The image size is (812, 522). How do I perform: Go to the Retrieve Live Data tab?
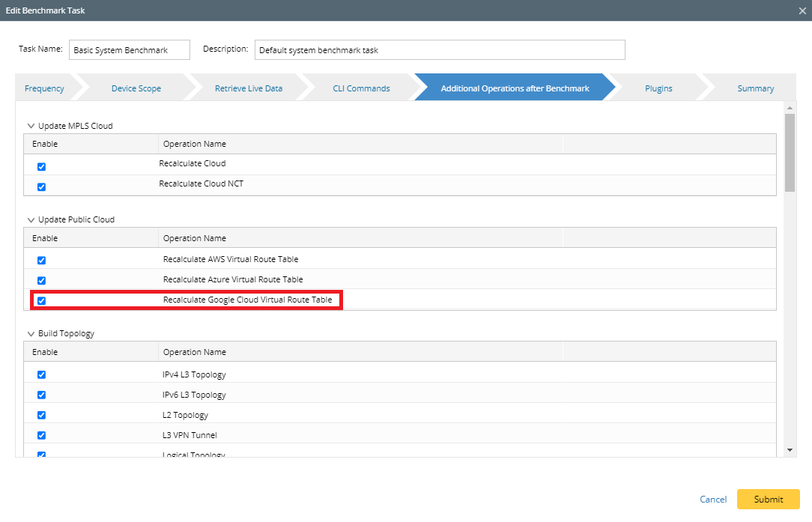(x=248, y=88)
